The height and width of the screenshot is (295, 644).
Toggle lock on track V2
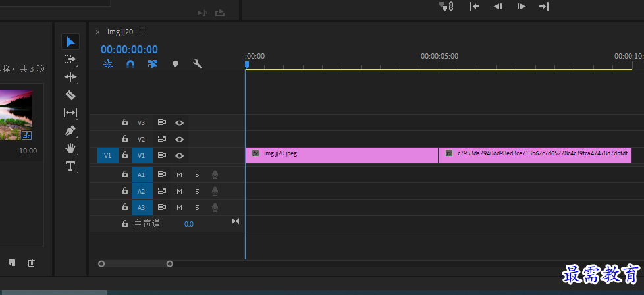coord(125,139)
